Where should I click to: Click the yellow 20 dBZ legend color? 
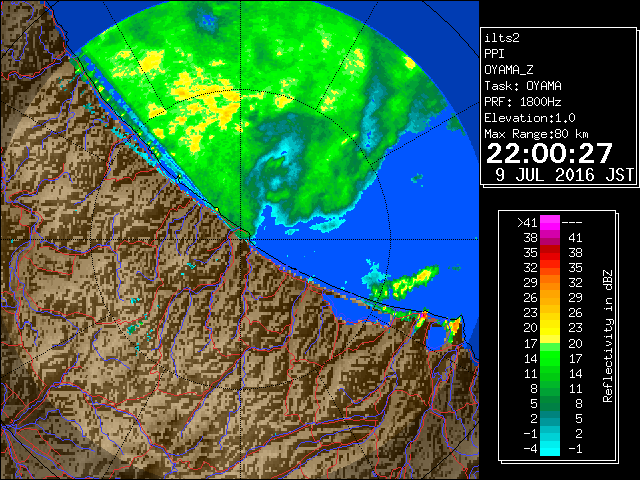550,328
